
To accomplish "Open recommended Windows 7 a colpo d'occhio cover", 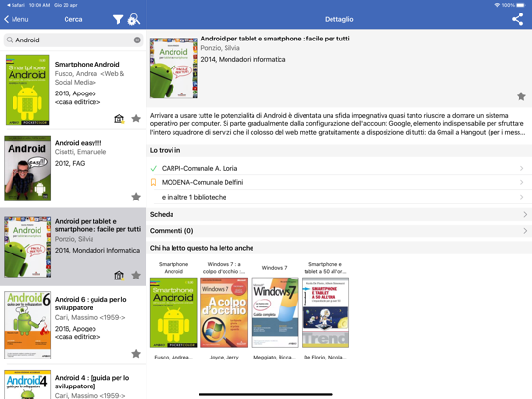I will [224, 312].
